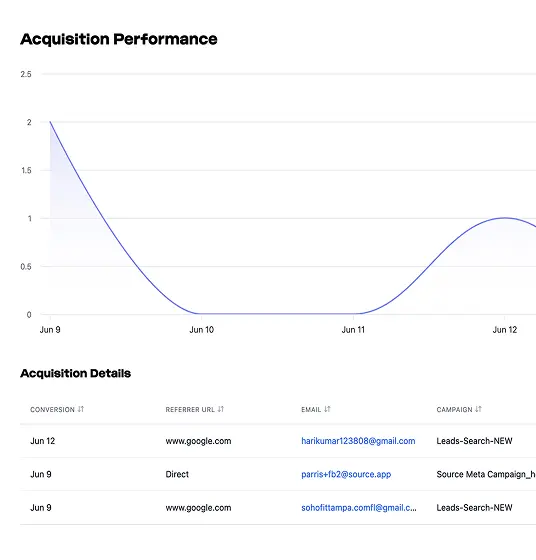
Task: Click the Jun 9 chart data point
Action: click(50, 122)
